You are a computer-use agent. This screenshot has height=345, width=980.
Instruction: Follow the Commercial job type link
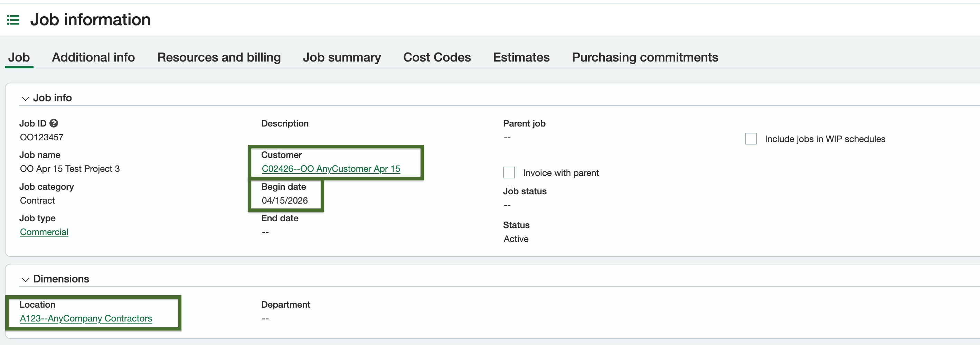pyautogui.click(x=44, y=232)
